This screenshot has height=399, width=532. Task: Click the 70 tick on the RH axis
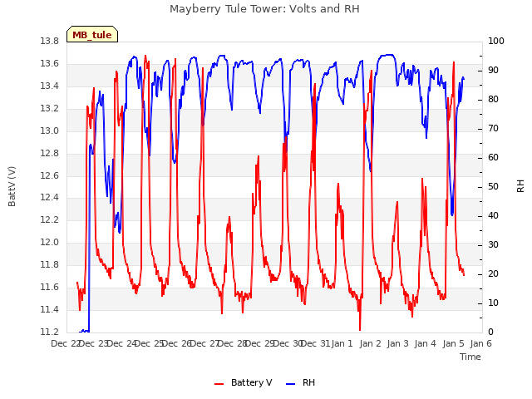[493, 129]
